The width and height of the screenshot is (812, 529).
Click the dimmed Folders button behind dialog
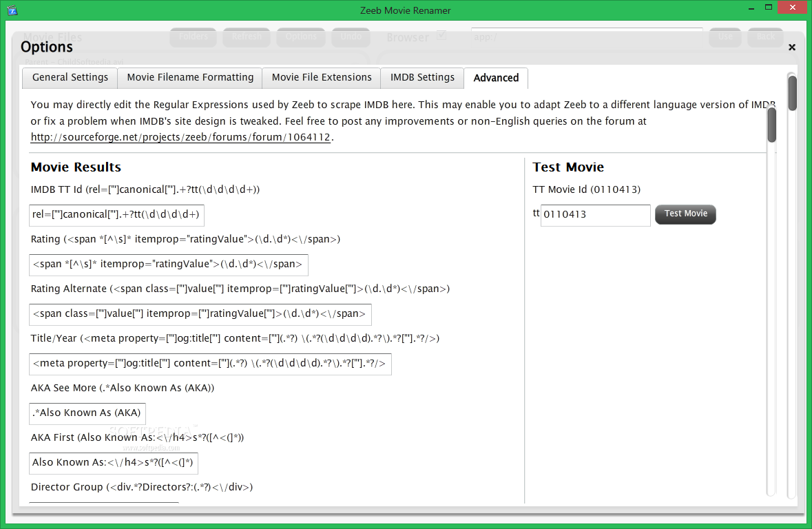[193, 37]
